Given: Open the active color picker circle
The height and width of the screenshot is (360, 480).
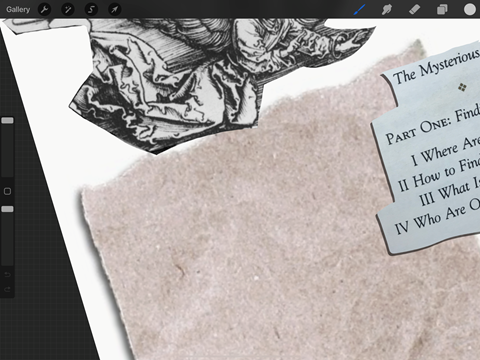Looking at the screenshot, I should (470, 9).
